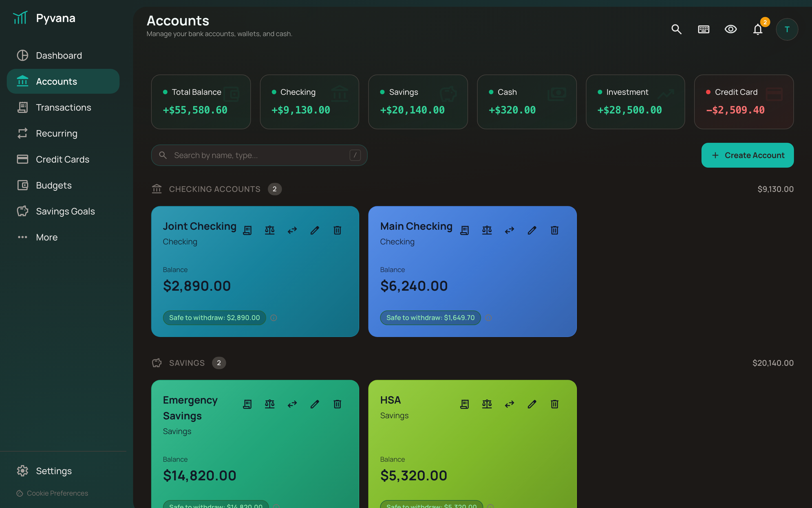Select Checking summary card
812x508 pixels.
coord(309,102)
